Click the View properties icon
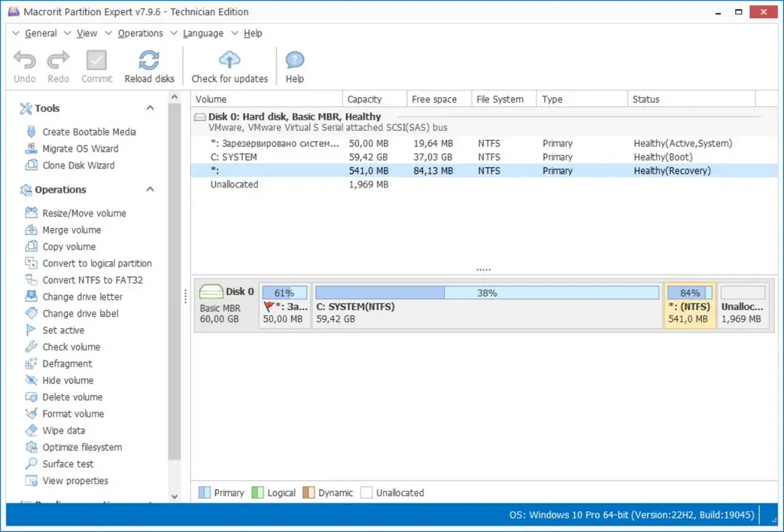 click(31, 481)
